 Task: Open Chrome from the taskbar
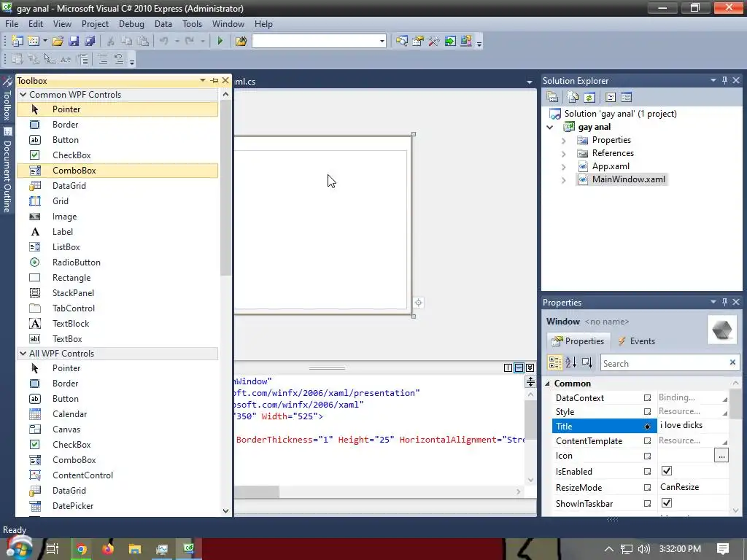coord(81,549)
